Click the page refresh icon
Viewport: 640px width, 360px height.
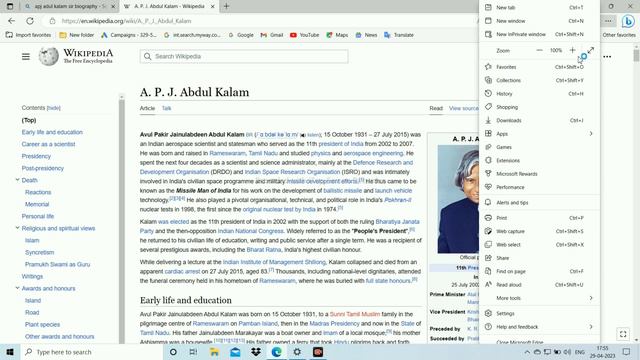[30, 21]
